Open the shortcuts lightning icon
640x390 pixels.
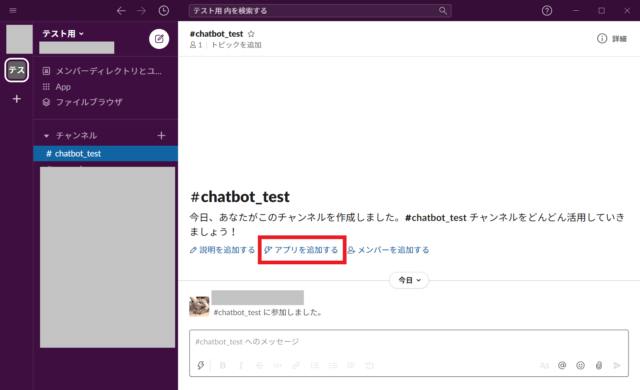[x=201, y=365]
